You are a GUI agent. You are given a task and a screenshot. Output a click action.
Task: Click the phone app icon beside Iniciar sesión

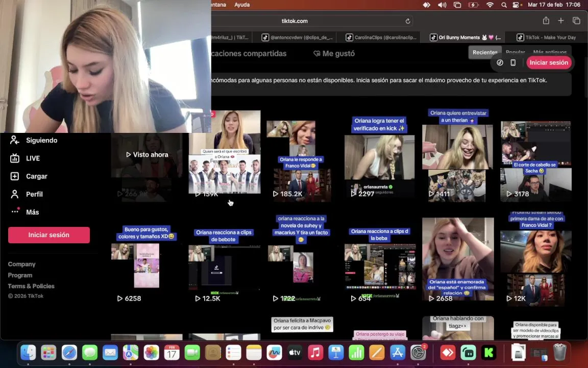[513, 63]
